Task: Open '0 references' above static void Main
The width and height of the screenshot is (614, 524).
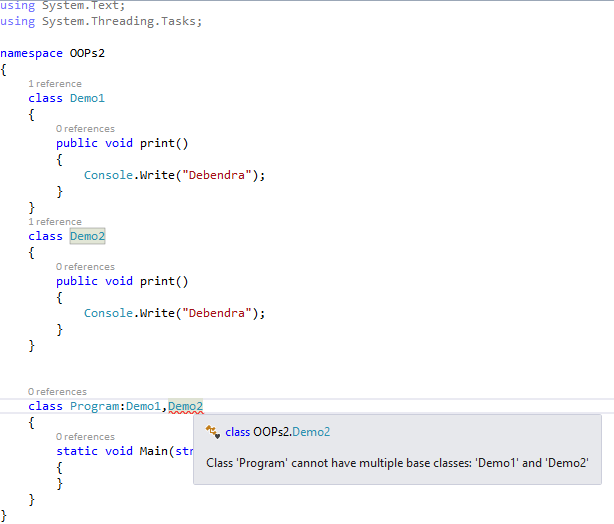Action: [x=85, y=437]
